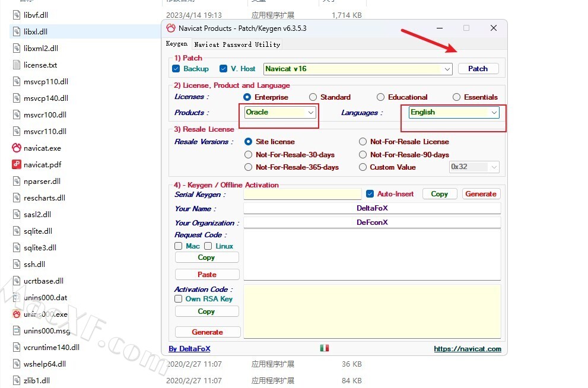Click the Your Organization field containing DeFconX

[x=372, y=222]
